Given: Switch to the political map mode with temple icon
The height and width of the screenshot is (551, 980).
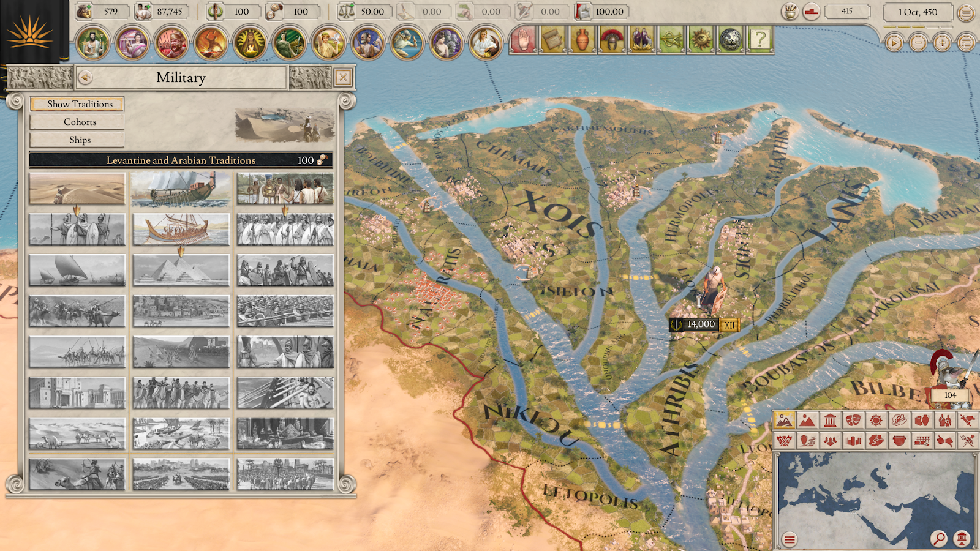Looking at the screenshot, I should [830, 420].
